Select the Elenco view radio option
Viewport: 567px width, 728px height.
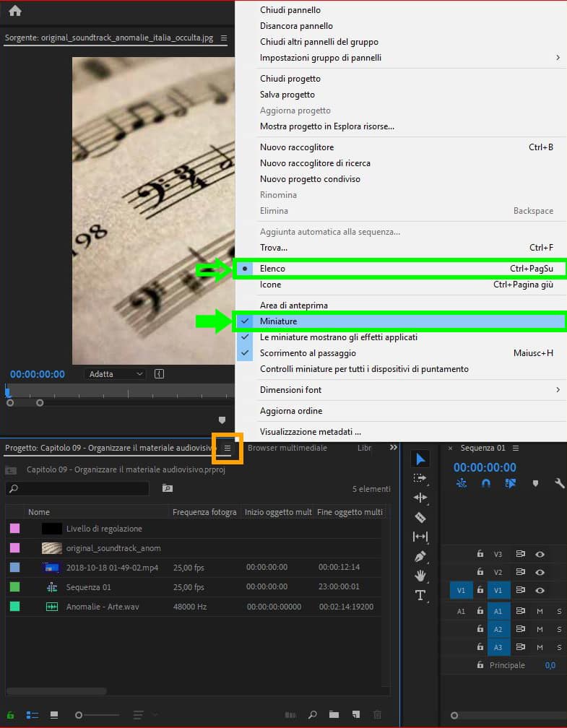pos(272,269)
